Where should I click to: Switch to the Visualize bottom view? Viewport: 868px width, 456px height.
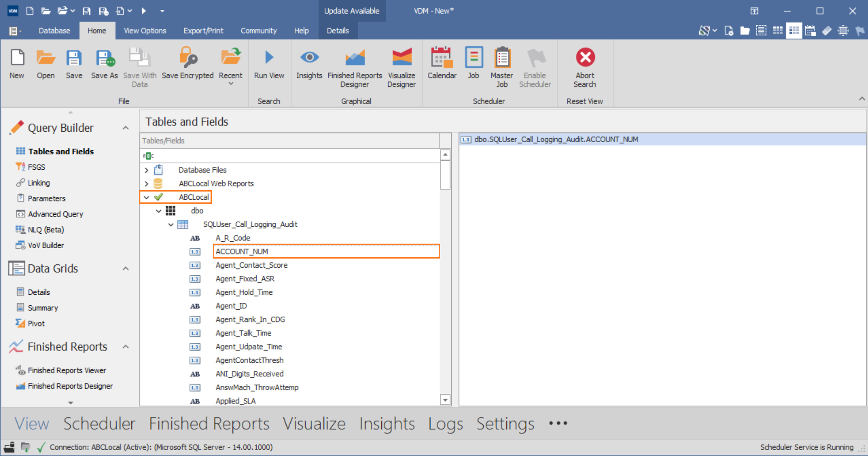tap(314, 424)
